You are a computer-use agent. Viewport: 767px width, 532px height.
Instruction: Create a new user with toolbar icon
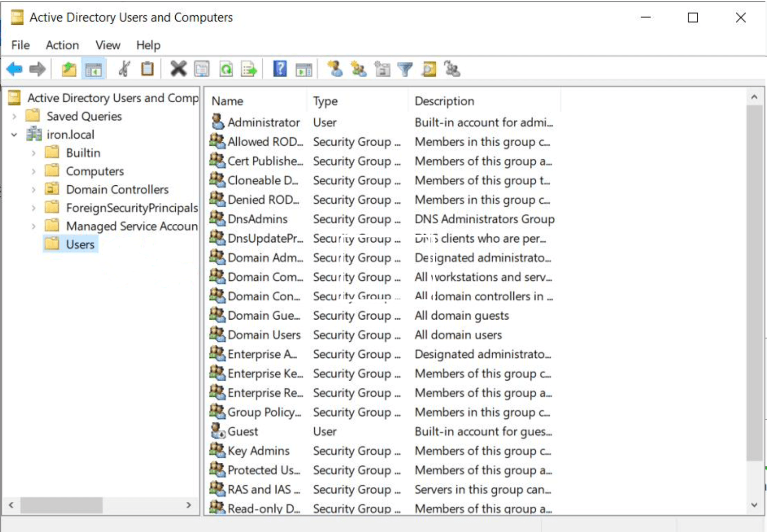point(335,69)
